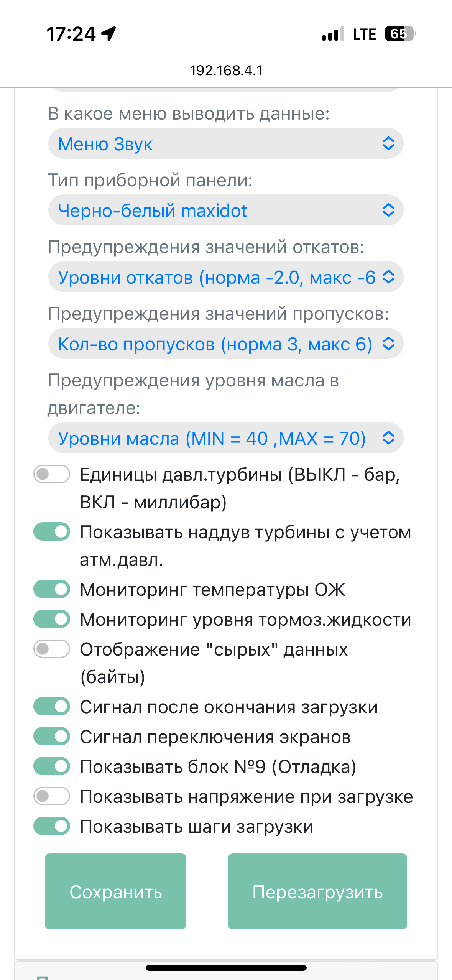452x980 pixels.
Task: Open the Уровни масла MIN 40 MAX 70 dropdown
Action: click(226, 438)
